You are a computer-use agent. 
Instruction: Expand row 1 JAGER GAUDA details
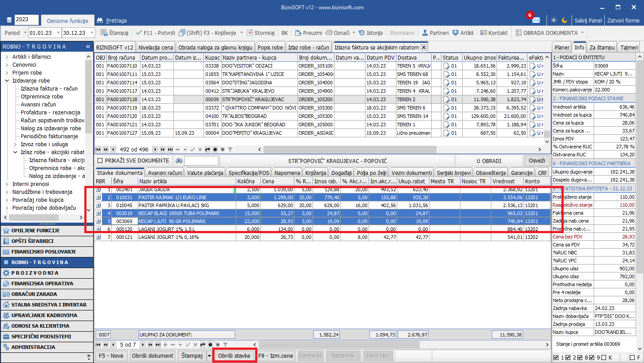point(98,189)
